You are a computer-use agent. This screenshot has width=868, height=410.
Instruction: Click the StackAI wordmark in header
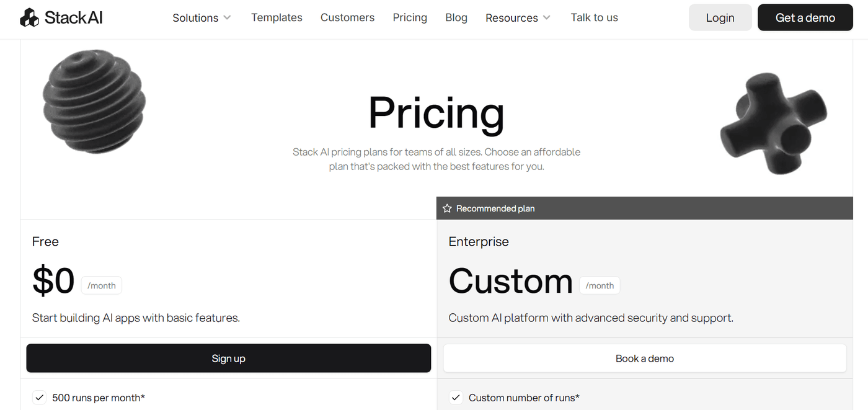click(74, 17)
